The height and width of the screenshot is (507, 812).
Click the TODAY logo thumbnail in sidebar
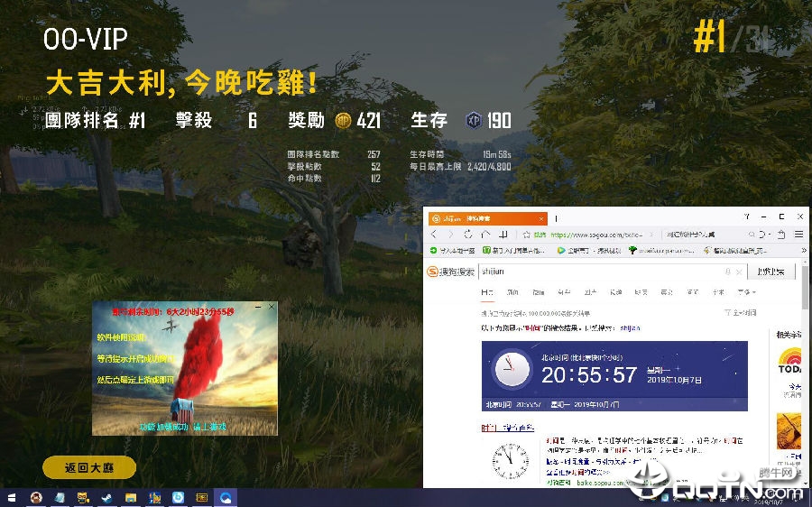(x=789, y=360)
